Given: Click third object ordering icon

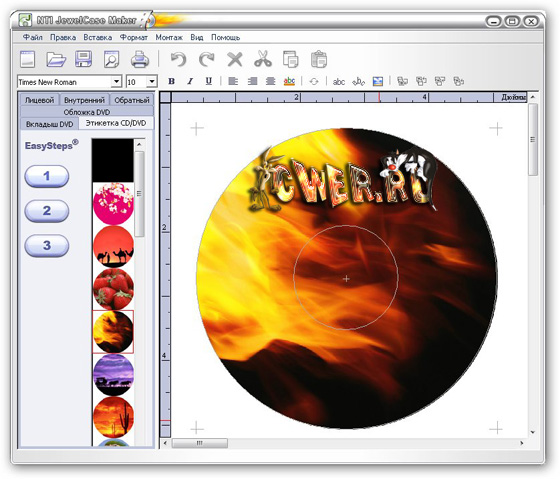Looking at the screenshot, I should coord(440,81).
